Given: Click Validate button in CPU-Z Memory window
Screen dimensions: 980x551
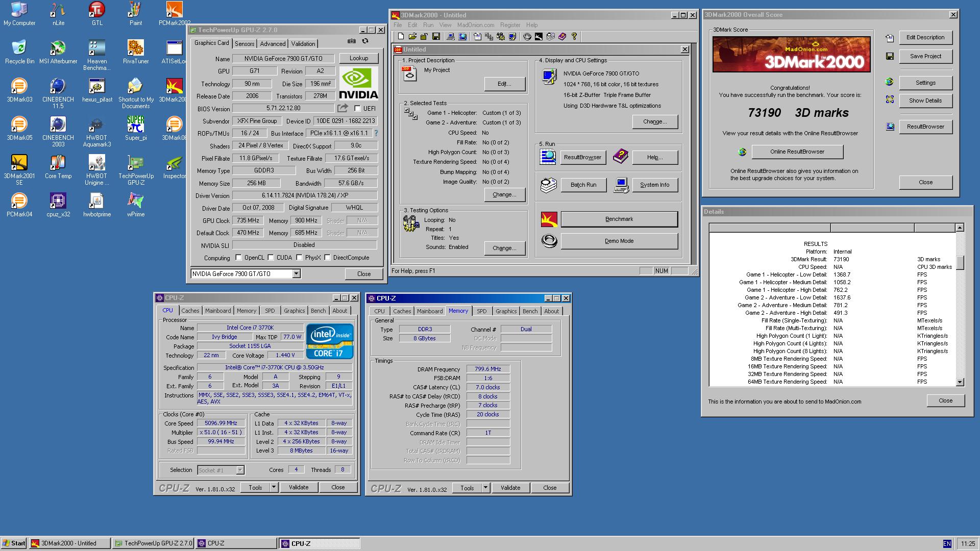Looking at the screenshot, I should click(x=510, y=488).
